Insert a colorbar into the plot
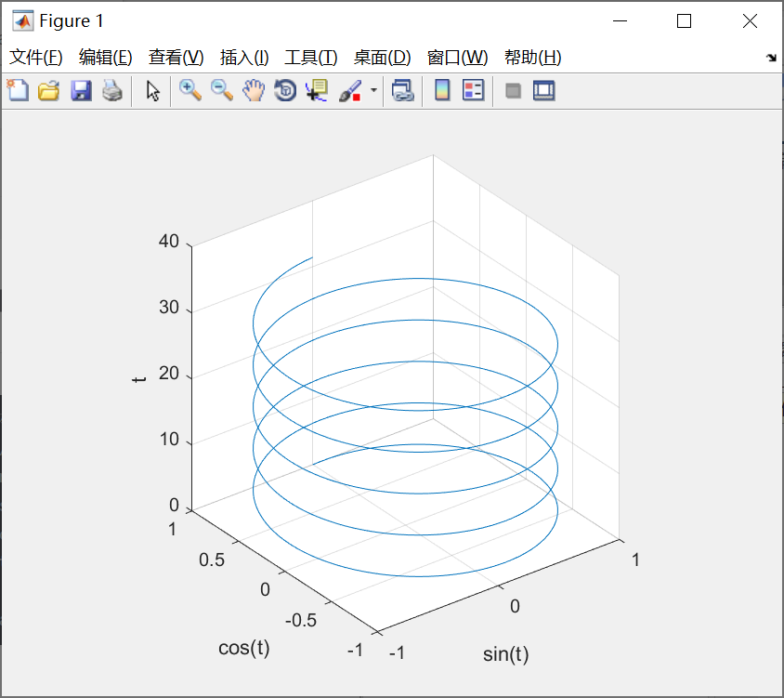Screen dimensions: 784x698 [x=443, y=90]
